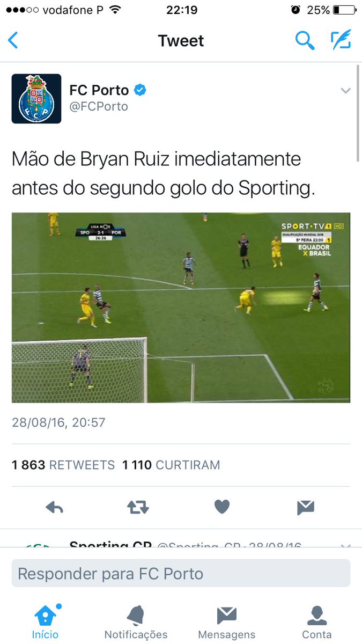This screenshot has width=362, height=644.
Task: Retweet the FC Porto tweet
Action: (138, 507)
